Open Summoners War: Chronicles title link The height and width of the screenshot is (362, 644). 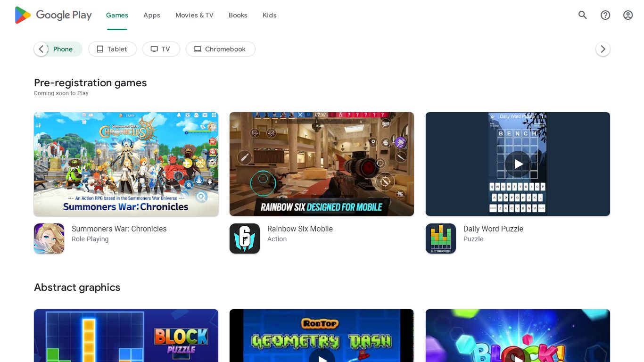(x=119, y=229)
